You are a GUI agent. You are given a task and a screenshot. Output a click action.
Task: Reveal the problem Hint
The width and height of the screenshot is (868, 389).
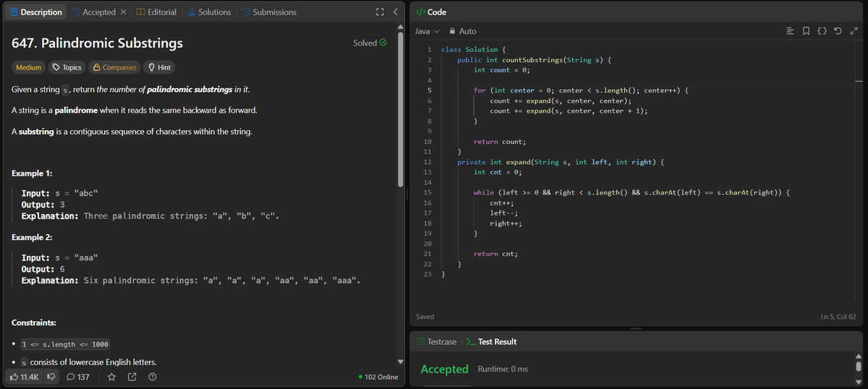(159, 67)
